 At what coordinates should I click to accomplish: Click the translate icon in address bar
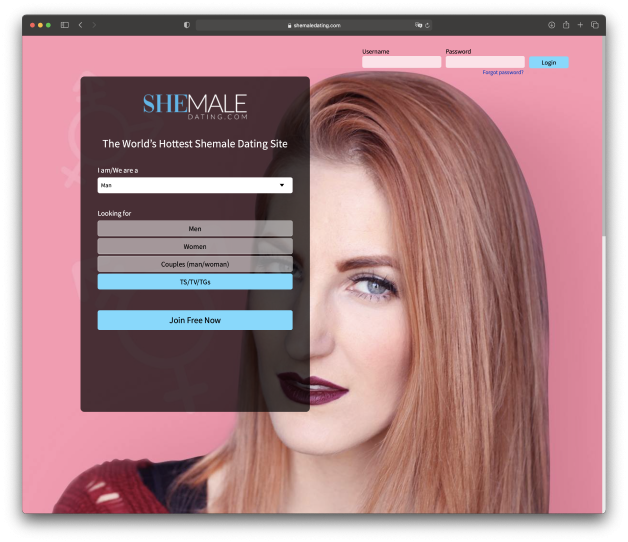point(418,25)
